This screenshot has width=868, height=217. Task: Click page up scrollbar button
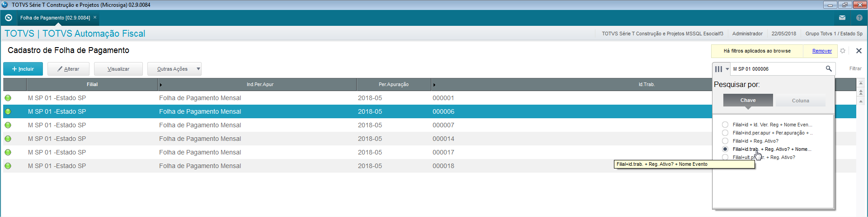pos(861,92)
